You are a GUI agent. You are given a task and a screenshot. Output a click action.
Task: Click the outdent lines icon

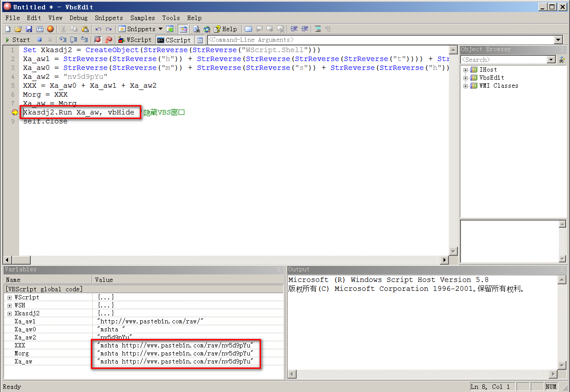[x=305, y=29]
